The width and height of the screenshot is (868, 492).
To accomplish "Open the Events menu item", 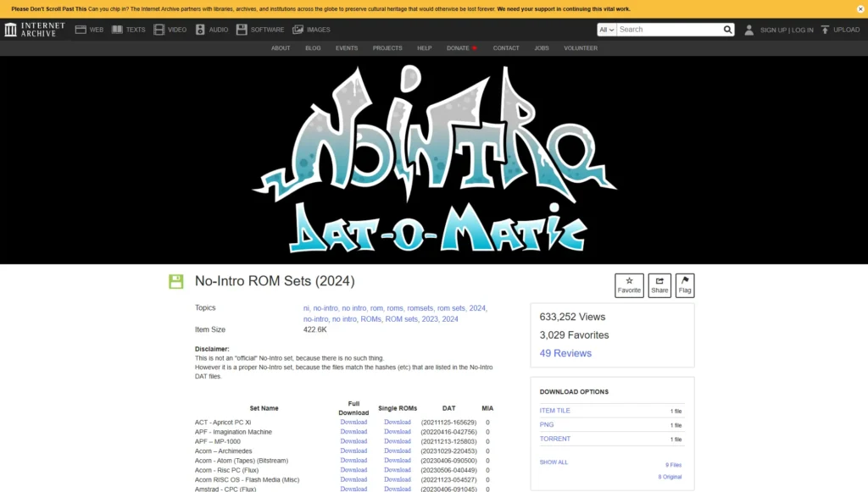I will 347,48.
